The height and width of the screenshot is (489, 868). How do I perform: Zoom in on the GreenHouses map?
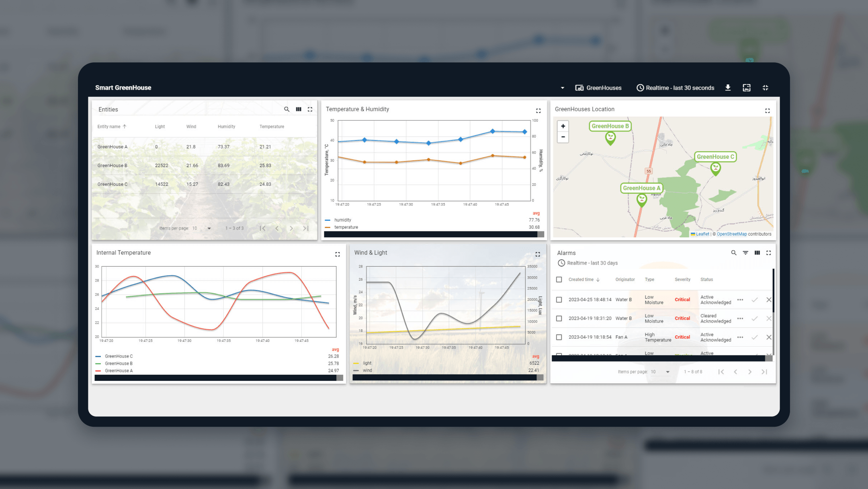pos(563,126)
